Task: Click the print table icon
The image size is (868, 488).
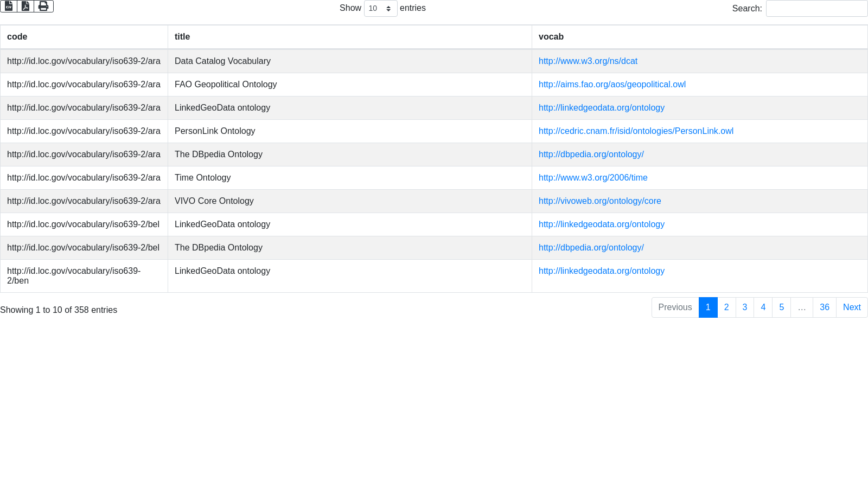Action: point(43,6)
